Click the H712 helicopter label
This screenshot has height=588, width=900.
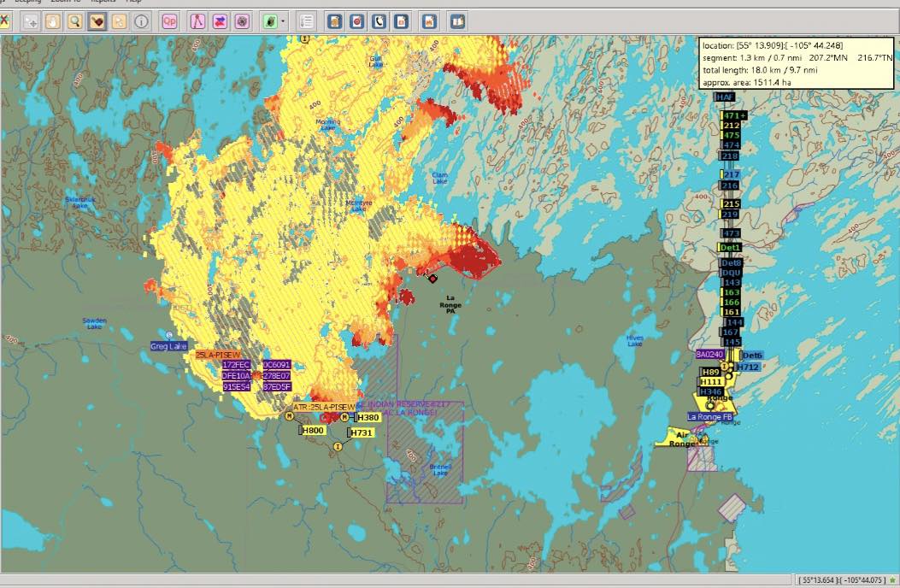pyautogui.click(x=749, y=367)
